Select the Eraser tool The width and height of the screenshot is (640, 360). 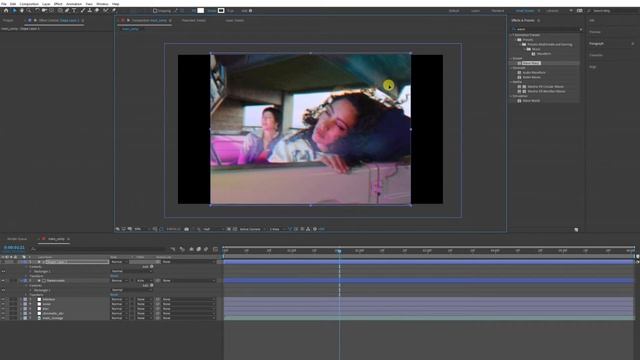point(97,11)
